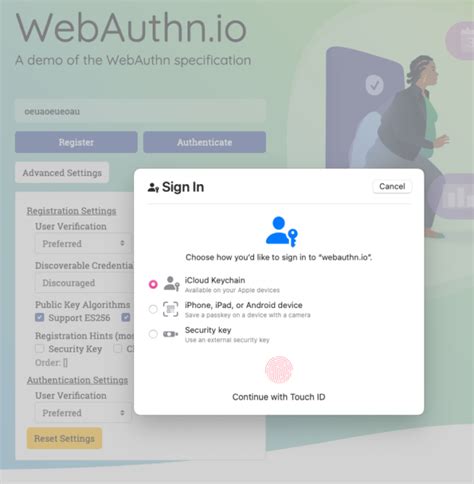Click the checkmark badge in the illustration
The width and height of the screenshot is (474, 484).
tap(374, 85)
